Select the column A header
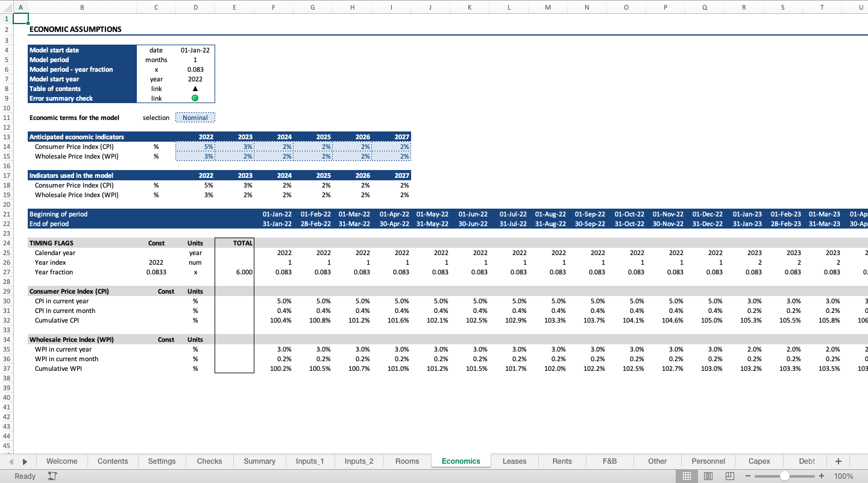 [21, 6]
